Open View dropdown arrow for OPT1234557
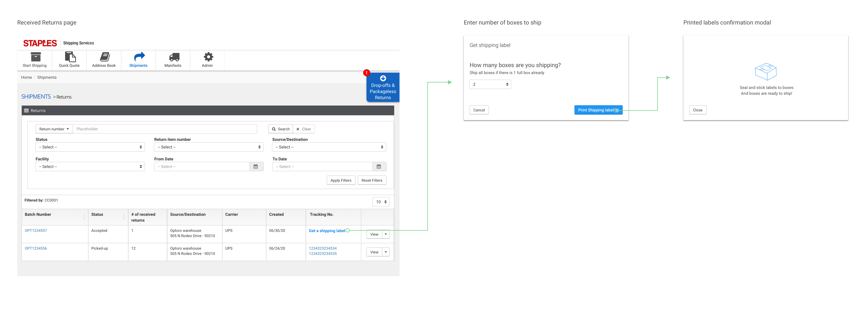The image size is (868, 310). click(x=386, y=234)
